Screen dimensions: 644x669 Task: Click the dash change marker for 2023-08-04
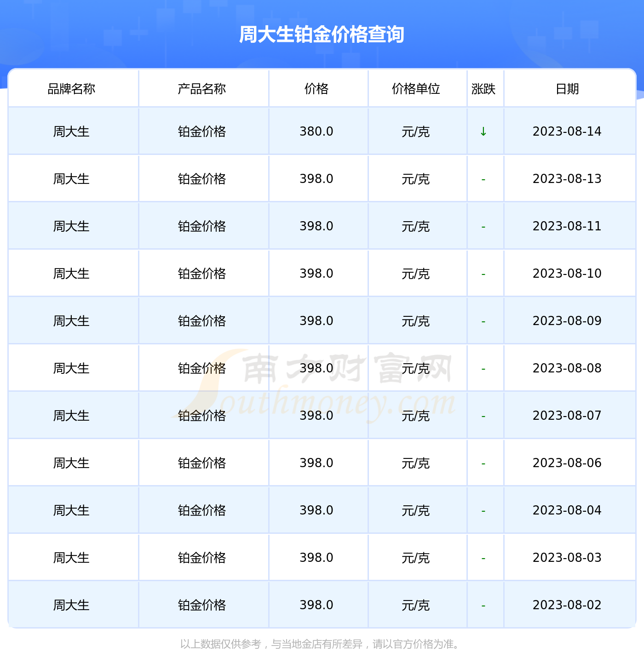pos(483,511)
